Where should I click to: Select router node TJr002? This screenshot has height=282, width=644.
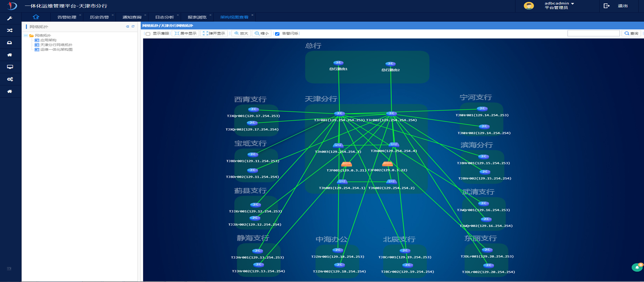tap(391, 114)
